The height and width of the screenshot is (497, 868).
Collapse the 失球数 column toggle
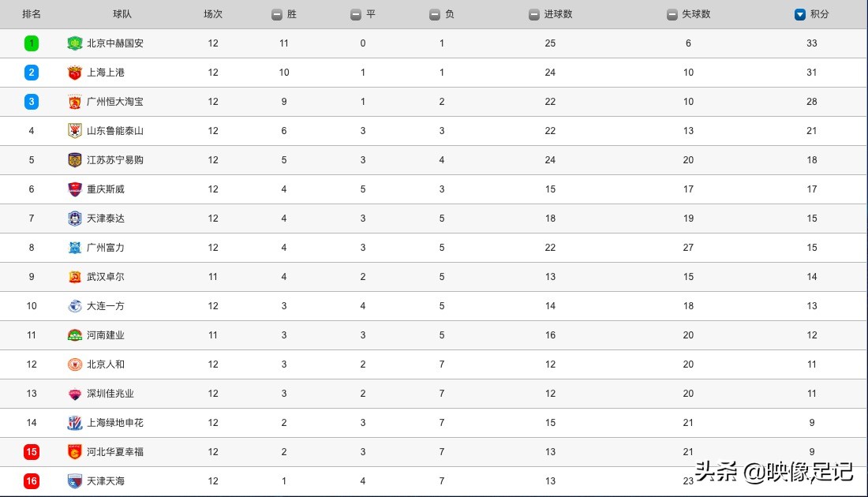coord(672,14)
